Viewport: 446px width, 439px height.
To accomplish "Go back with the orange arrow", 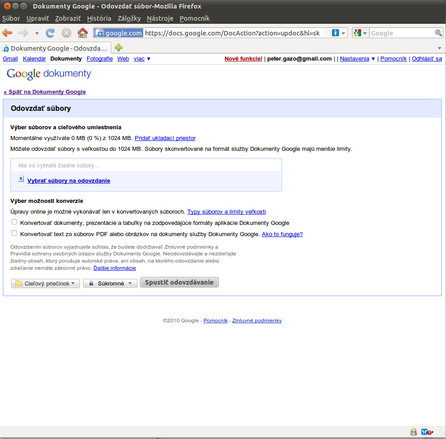I will (x=7, y=33).
